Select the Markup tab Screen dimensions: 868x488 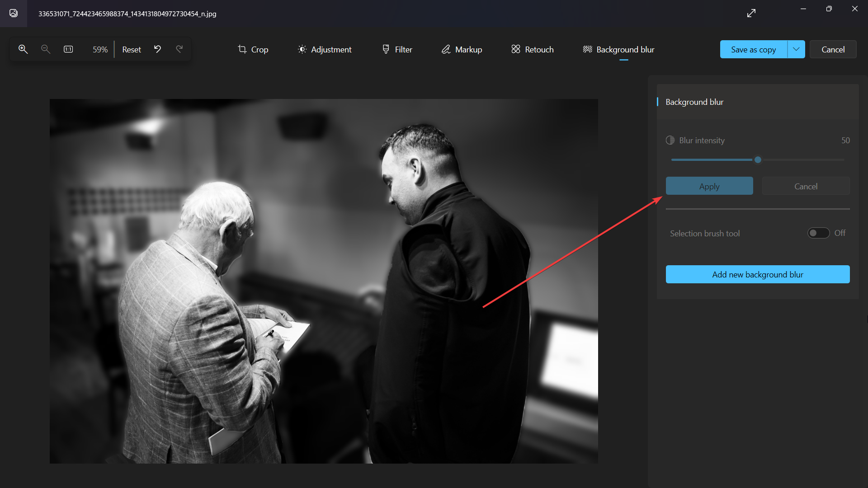click(462, 49)
